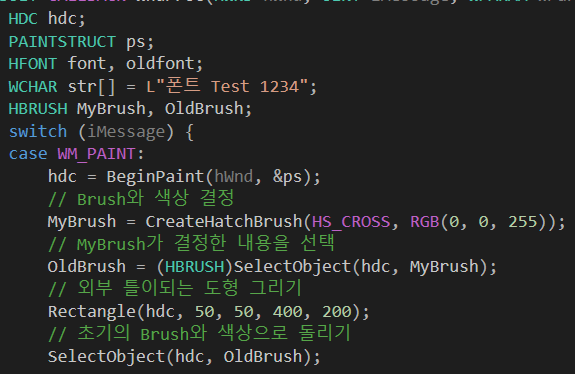The height and width of the screenshot is (374, 575).
Task: Click PAINTSTRUCT type name
Action: tap(62, 41)
